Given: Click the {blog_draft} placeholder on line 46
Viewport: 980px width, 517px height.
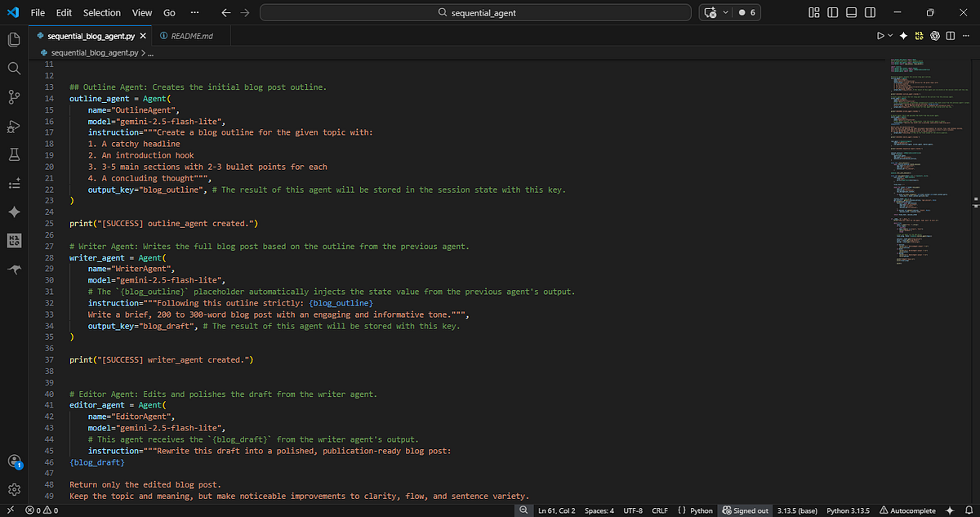Looking at the screenshot, I should [x=97, y=462].
